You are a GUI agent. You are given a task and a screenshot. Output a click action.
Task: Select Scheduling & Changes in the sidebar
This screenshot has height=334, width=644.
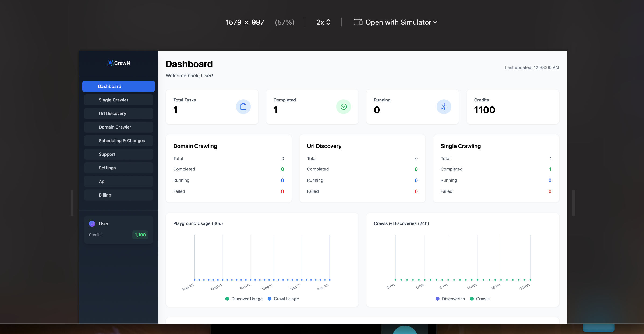(118, 140)
